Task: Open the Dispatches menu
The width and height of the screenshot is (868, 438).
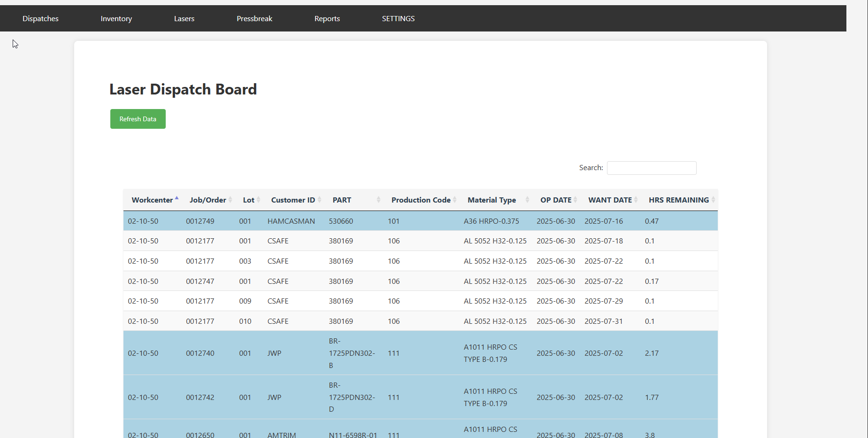Action: coord(40,19)
